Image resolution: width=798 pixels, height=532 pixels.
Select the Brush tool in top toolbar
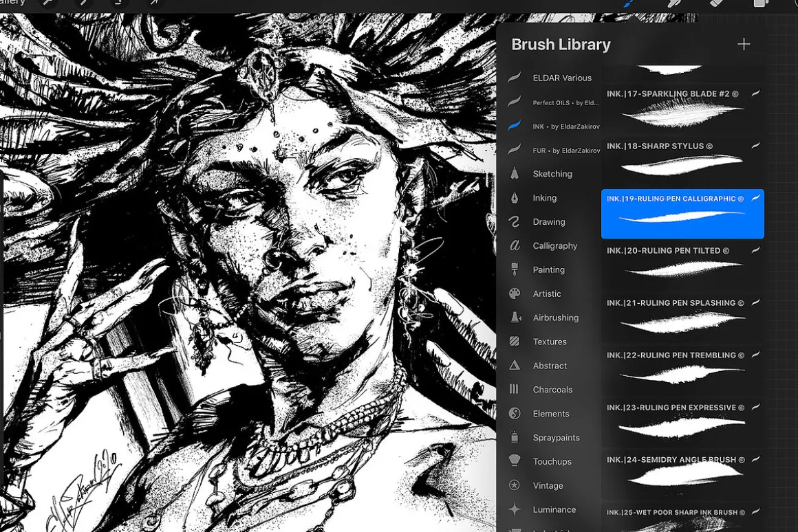[629, 3]
